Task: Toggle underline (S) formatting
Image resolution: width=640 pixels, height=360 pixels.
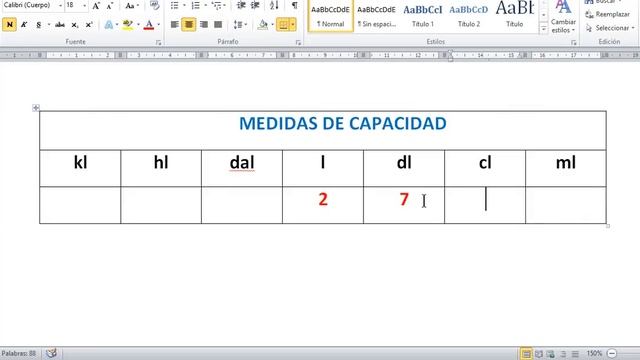Action: (x=38, y=25)
